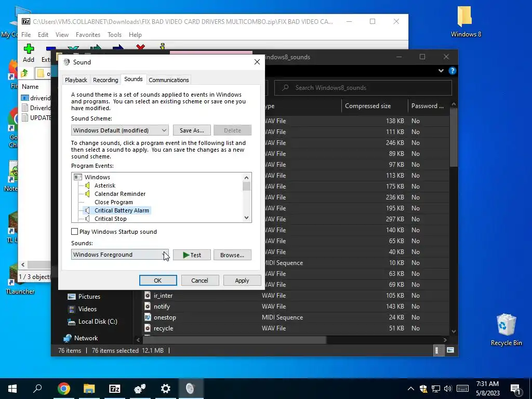
Task: Click the up-folder icon in 7-Zip
Action: (24, 73)
